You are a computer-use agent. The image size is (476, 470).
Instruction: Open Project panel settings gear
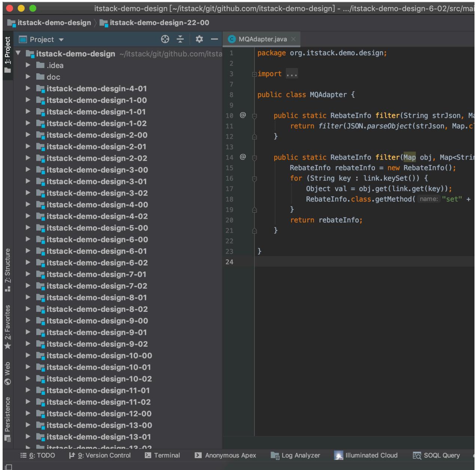point(199,39)
